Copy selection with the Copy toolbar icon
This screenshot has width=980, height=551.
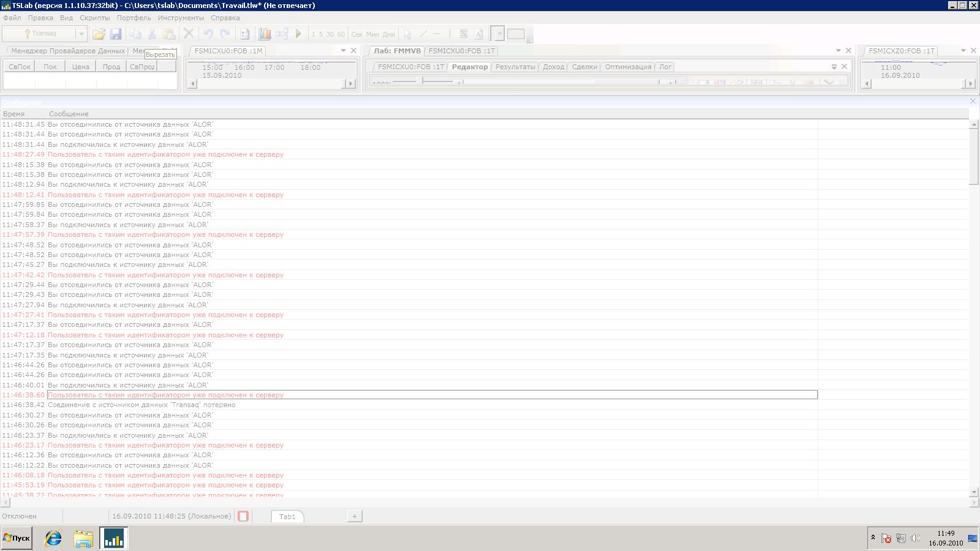[135, 34]
